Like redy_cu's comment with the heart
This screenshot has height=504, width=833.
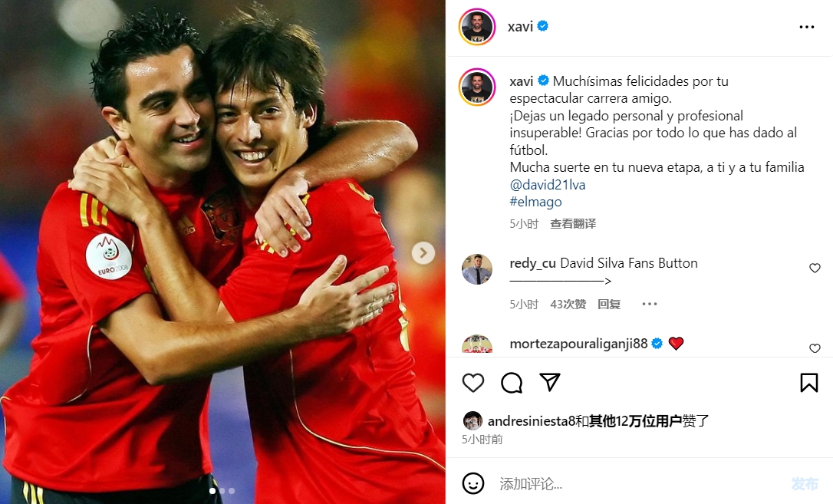click(x=815, y=268)
